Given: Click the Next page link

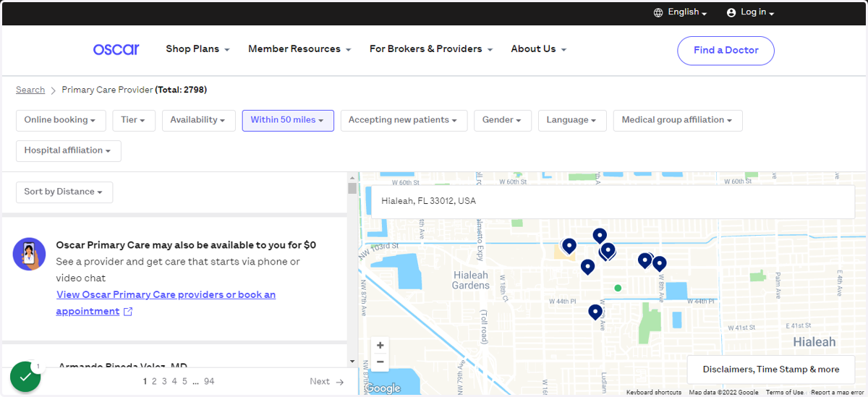Looking at the screenshot, I should [x=327, y=382].
